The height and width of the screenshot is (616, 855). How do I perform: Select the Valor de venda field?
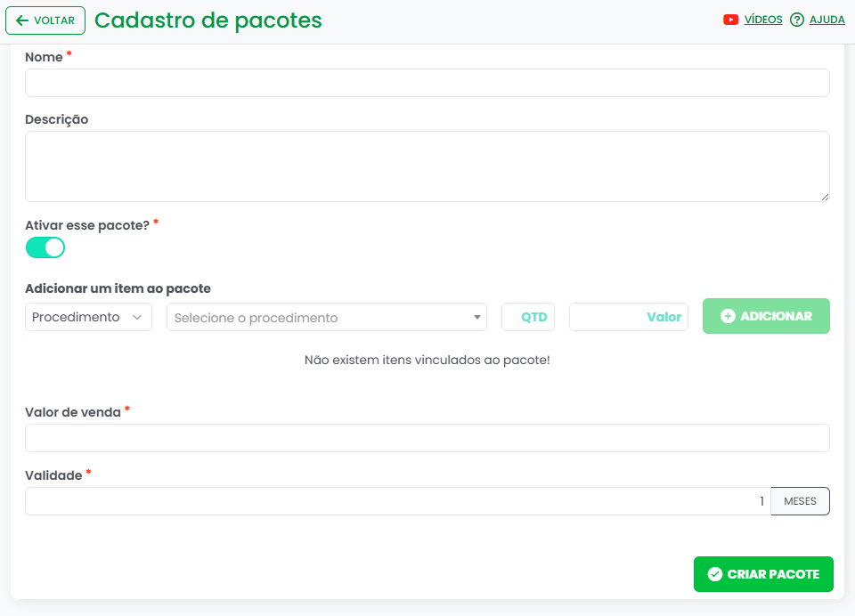point(427,438)
